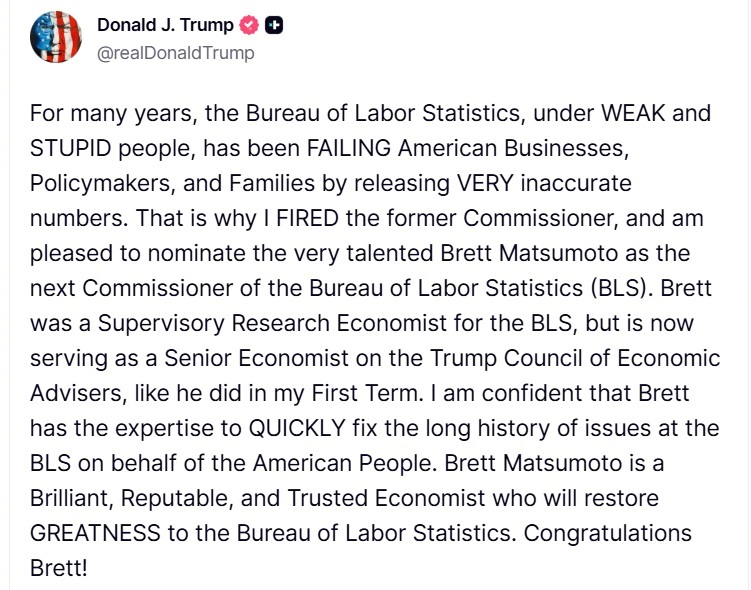Open the profile avatar with flag picture
The image size is (751, 590).
coord(56,37)
